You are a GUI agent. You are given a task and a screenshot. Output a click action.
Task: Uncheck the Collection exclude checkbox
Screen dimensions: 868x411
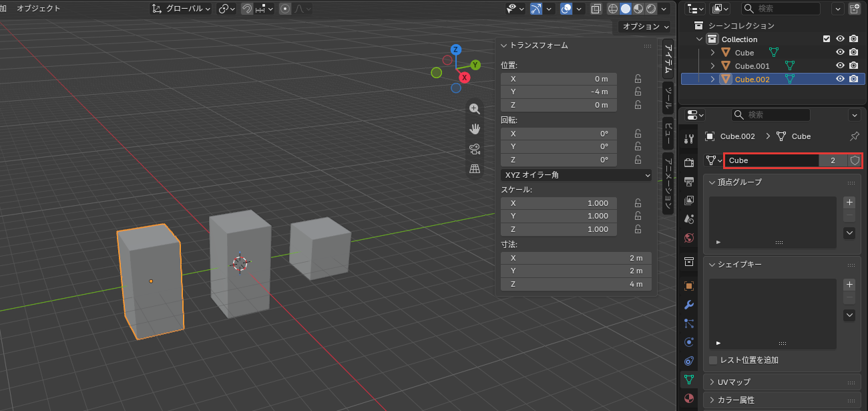coord(827,39)
